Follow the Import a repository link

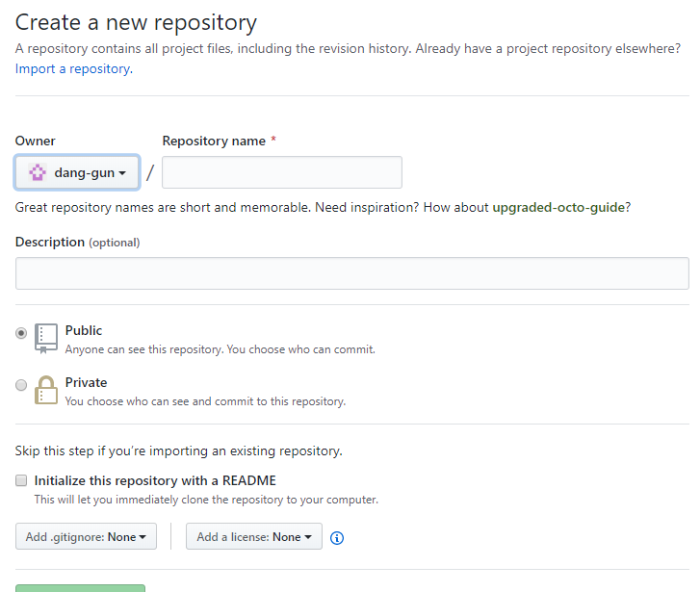click(x=74, y=68)
